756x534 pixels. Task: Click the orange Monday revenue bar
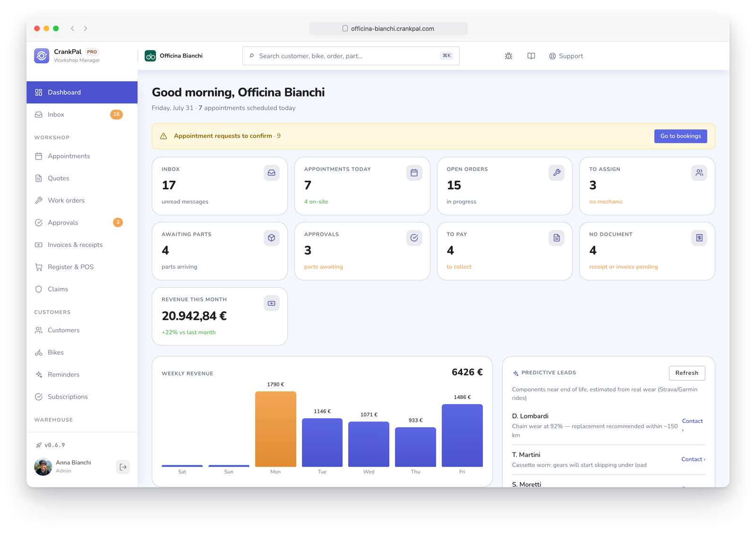275,429
